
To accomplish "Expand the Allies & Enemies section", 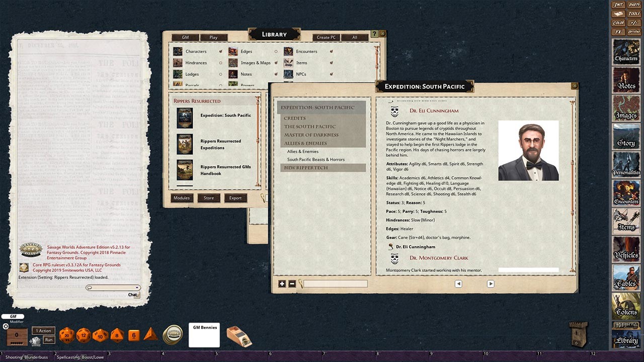I will tap(306, 143).
